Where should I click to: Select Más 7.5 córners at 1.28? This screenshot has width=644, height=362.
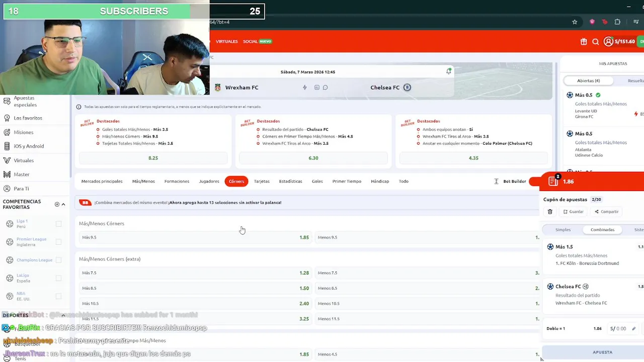coord(195,273)
